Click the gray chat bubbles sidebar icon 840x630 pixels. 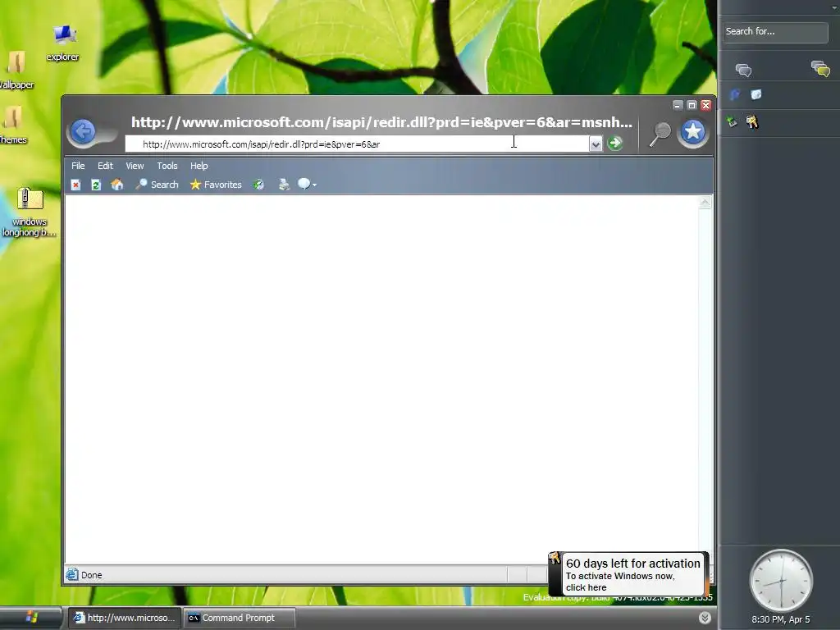tap(743, 71)
